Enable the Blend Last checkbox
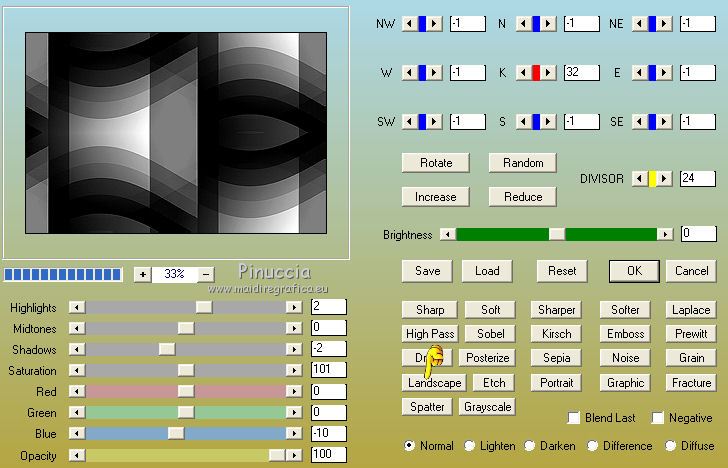Image resolution: width=728 pixels, height=468 pixels. tap(574, 418)
